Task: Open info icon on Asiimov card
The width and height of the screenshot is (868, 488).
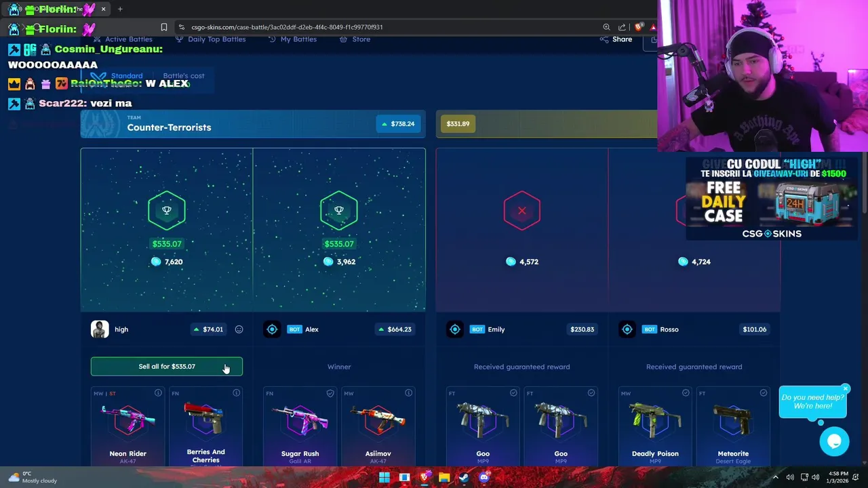Action: (408, 393)
